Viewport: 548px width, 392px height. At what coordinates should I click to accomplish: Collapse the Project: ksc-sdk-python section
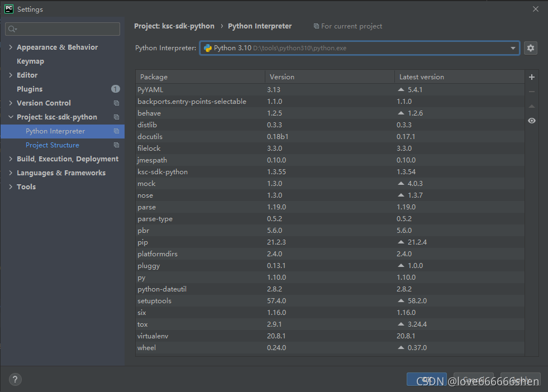[9, 117]
